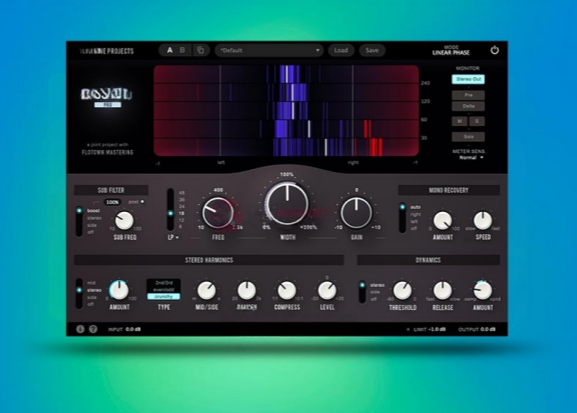Choose the 2nd/3rd harmonics type
Screen dimensions: 577x413
point(164,283)
